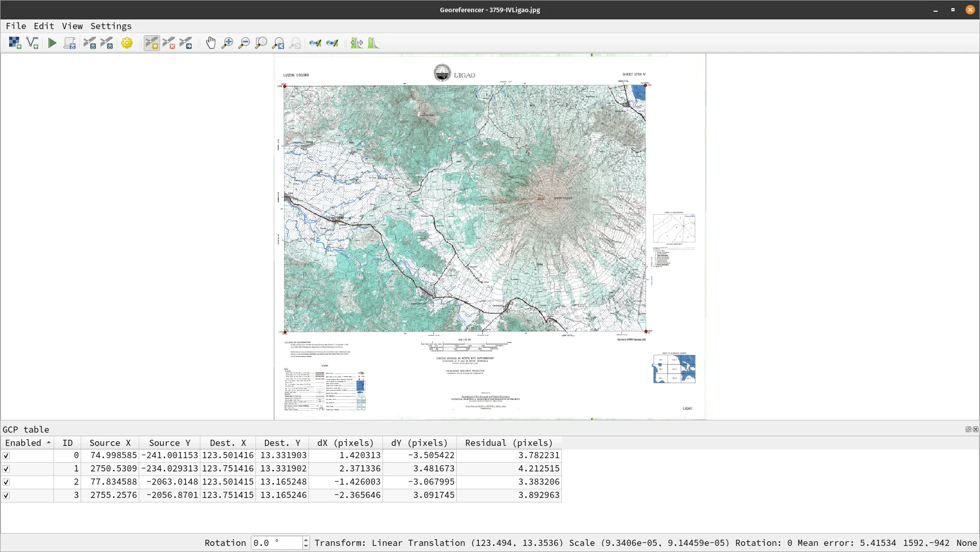Click the Open Raster icon
980x552 pixels.
[15, 43]
